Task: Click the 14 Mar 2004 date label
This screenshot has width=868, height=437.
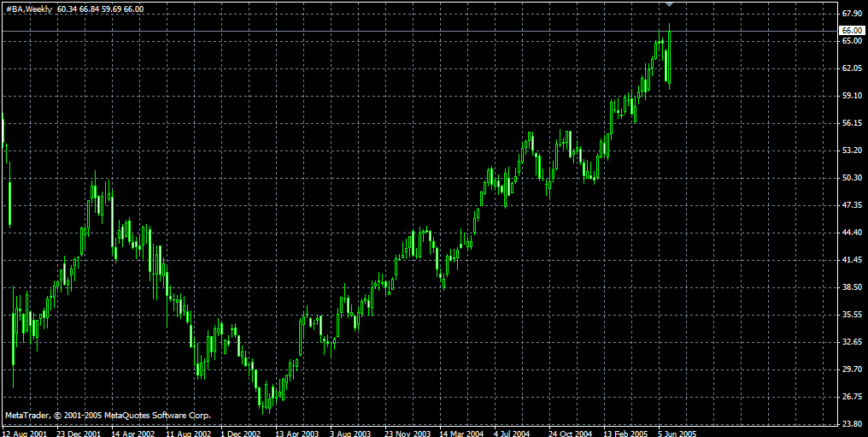Action: tap(461, 433)
